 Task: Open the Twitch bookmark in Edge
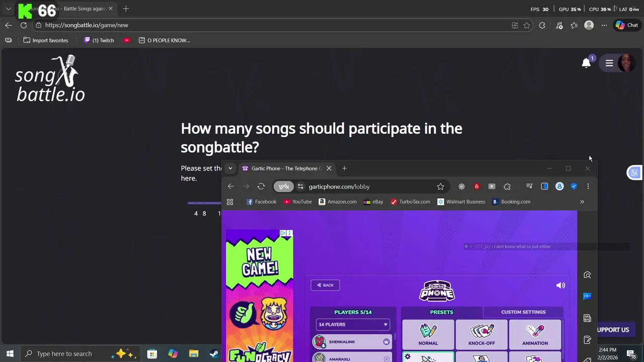[x=99, y=40]
